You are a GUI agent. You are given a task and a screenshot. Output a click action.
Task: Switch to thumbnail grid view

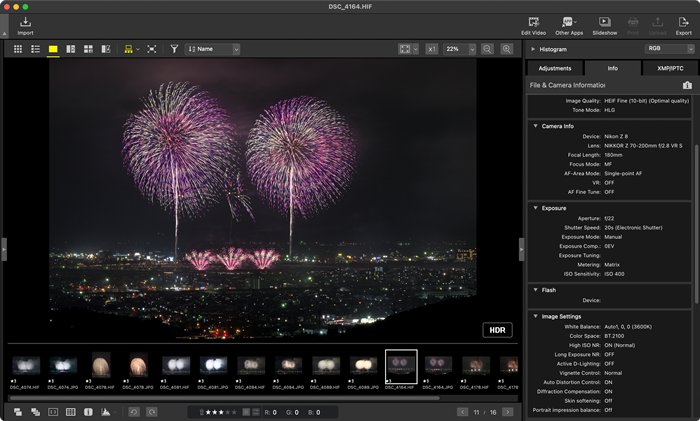click(18, 48)
